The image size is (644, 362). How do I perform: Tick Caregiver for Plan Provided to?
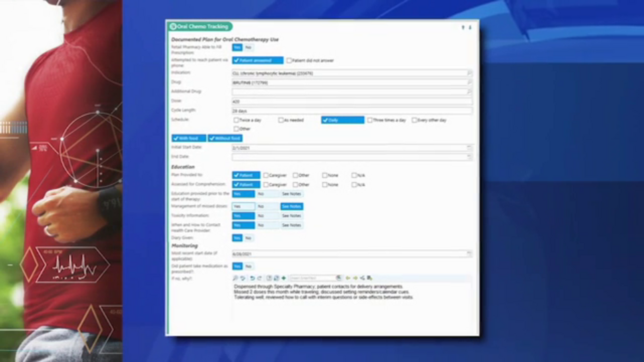tap(266, 175)
